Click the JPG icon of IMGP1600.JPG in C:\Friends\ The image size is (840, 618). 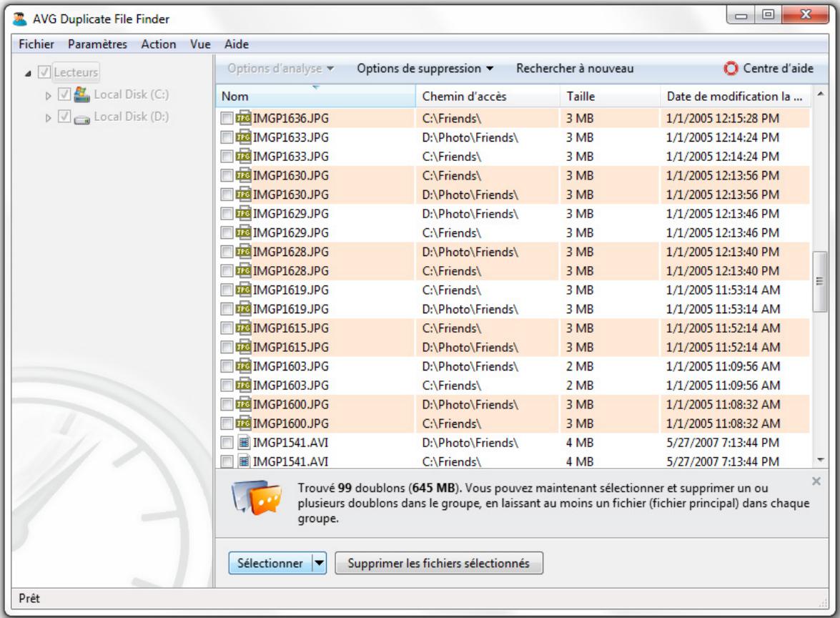pos(243,423)
